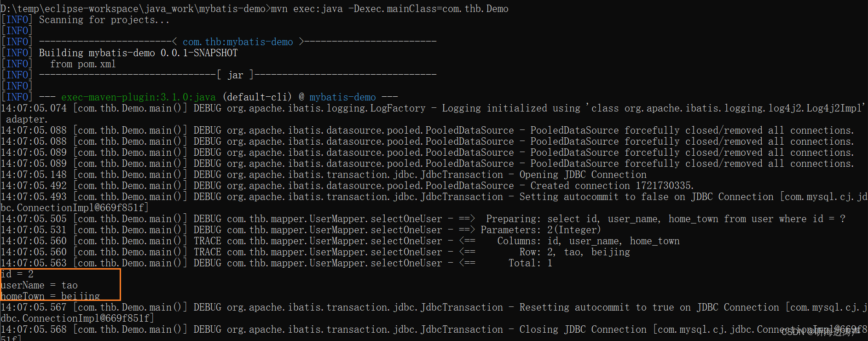
Task: Click the "adapter." wrapped line
Action: [x=26, y=119]
